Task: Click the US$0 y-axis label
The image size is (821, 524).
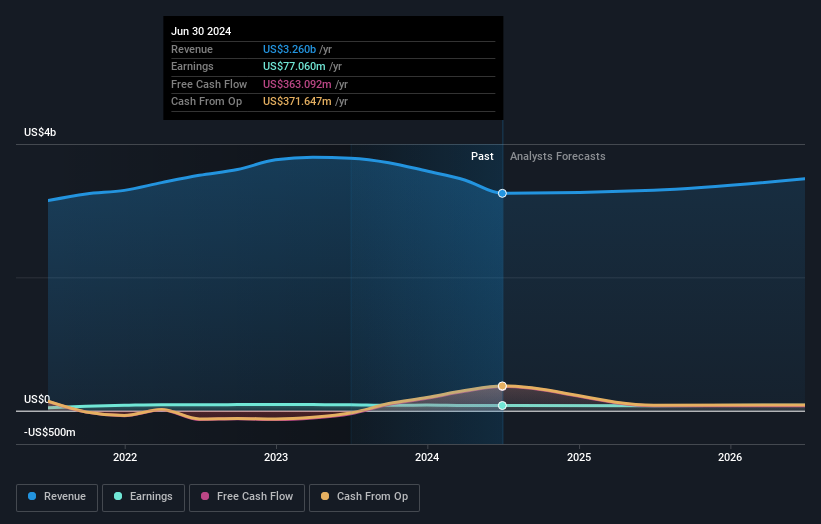Action: (37, 399)
